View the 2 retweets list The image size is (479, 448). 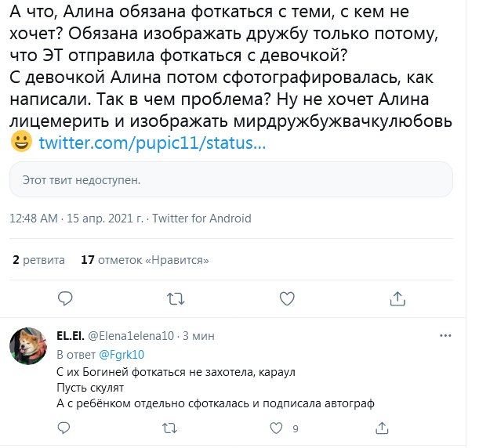pos(39,259)
